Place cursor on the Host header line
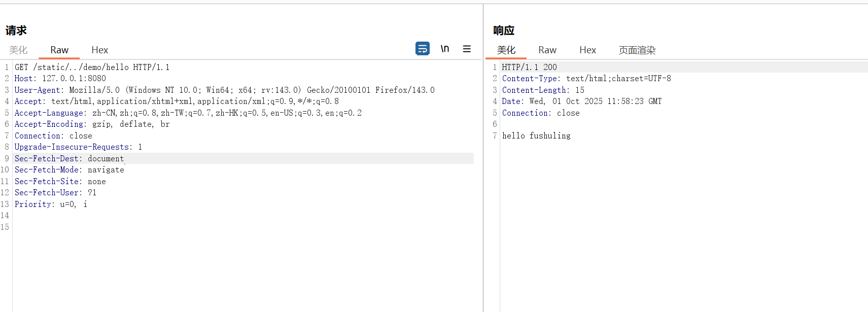The width and height of the screenshot is (868, 312). 60,79
